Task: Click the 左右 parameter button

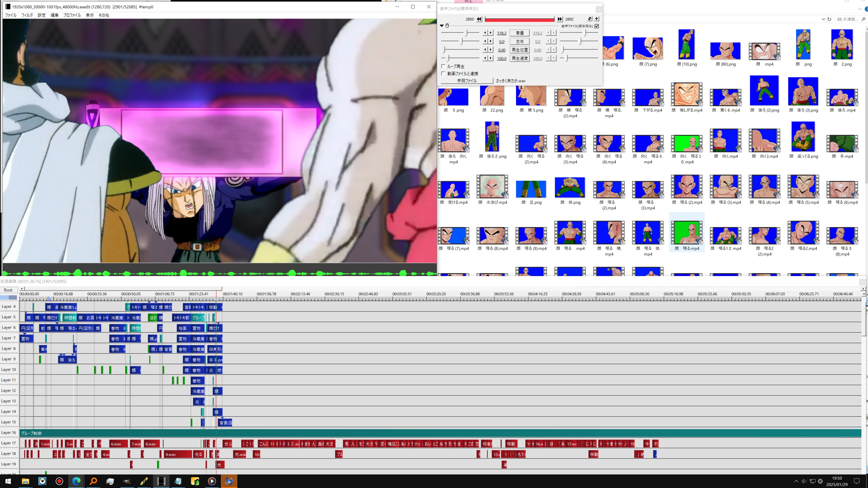Action: pyautogui.click(x=520, y=41)
